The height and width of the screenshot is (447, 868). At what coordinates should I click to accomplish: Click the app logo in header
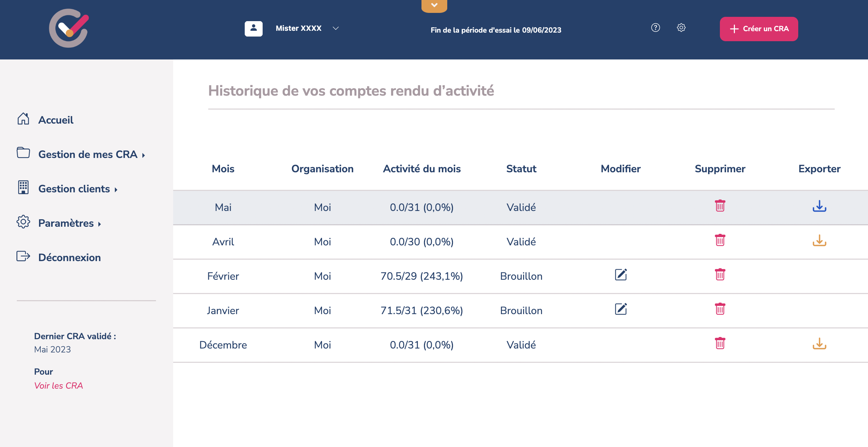coord(69,28)
